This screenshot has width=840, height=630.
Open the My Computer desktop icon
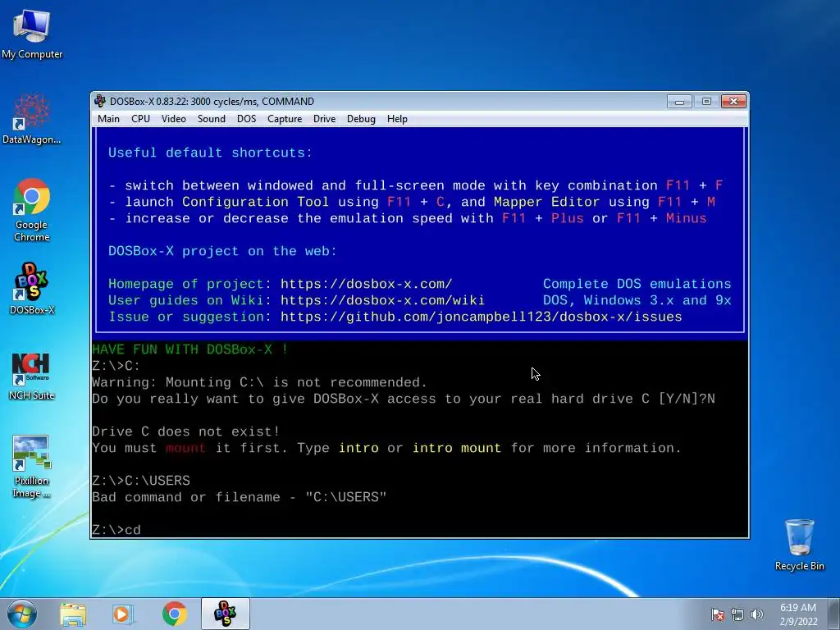coord(32,34)
